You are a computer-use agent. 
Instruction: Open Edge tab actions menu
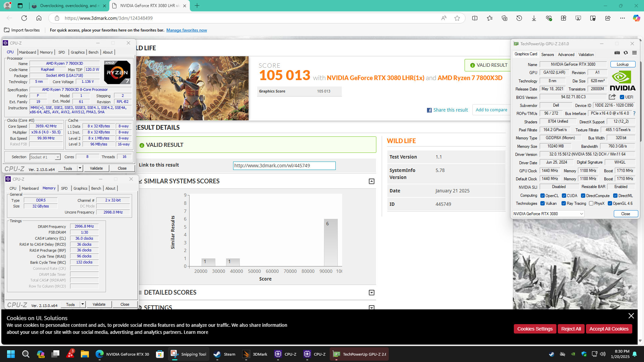20,6
